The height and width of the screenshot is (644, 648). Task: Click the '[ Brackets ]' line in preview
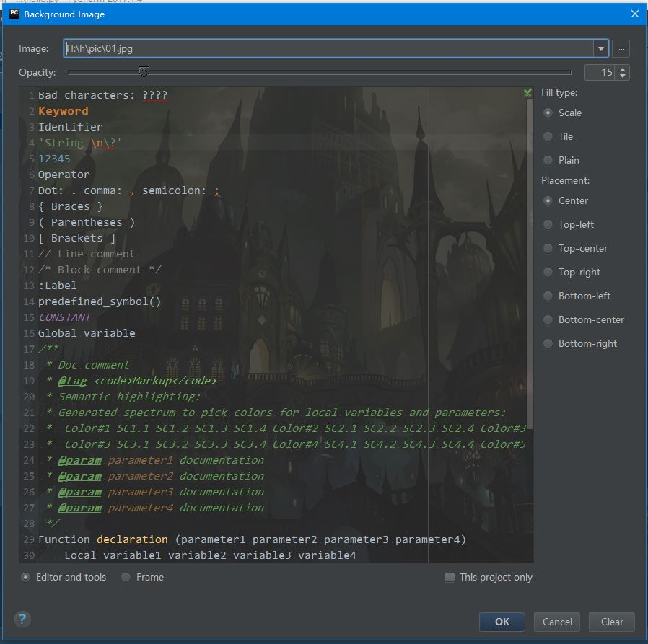coord(77,238)
